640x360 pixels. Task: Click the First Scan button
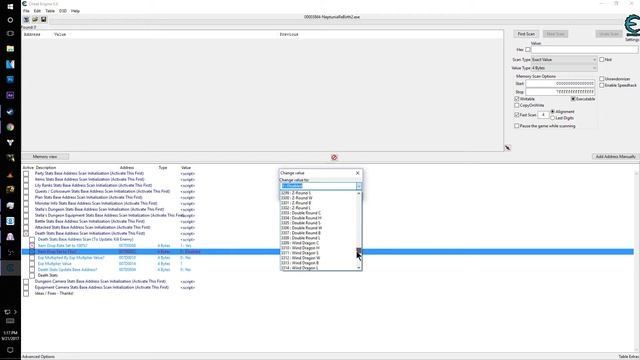coord(526,34)
